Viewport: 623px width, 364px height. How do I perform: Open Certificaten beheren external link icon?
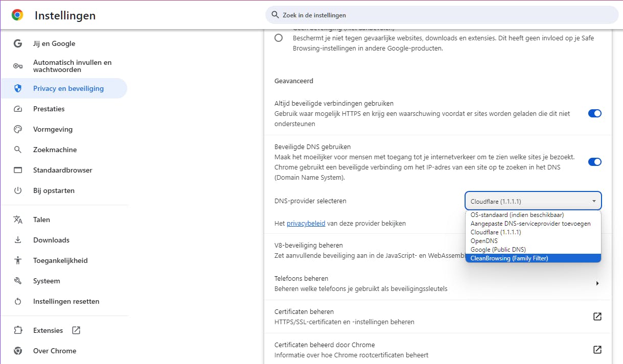[x=597, y=317]
